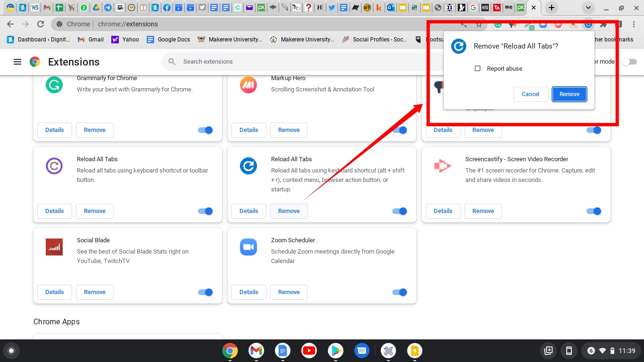Click the Grammarly extension icon in its card

[54, 85]
